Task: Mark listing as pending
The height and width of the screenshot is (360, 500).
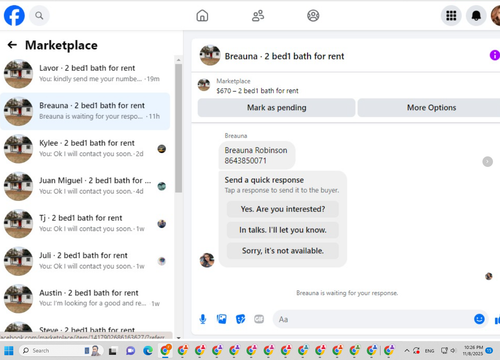Action: (276, 108)
